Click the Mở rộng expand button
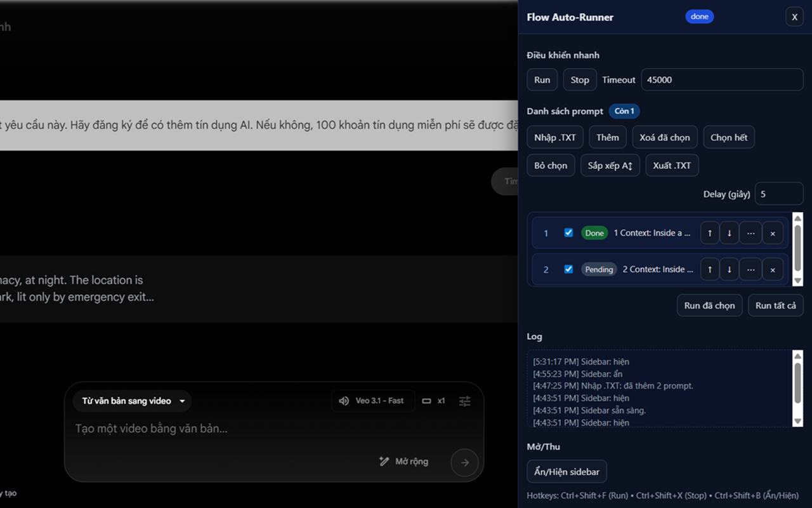Viewport: 812px width, 508px height. [403, 462]
